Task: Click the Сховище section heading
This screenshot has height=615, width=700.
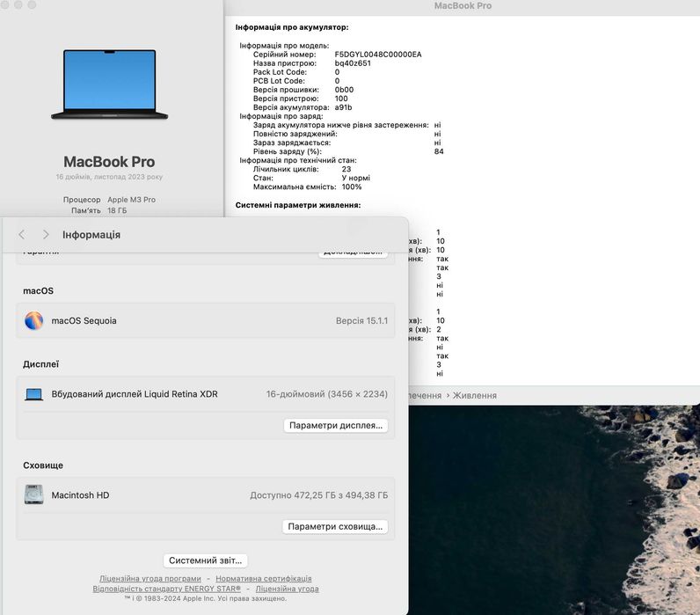Action: point(43,465)
